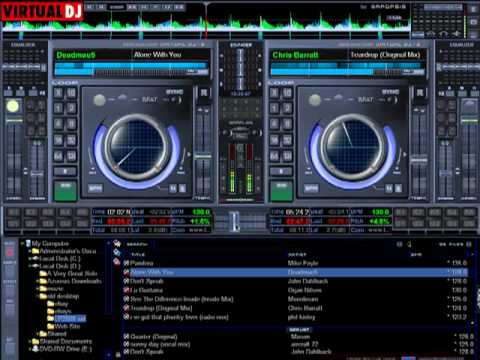The width and height of the screenshot is (480, 360).
Task: Click the top icon beside the search field
Action: 117,244
